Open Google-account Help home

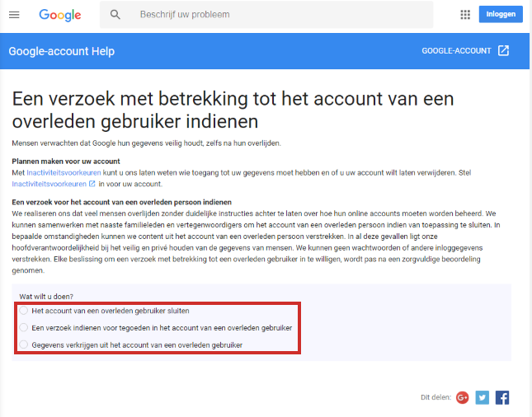click(x=61, y=51)
